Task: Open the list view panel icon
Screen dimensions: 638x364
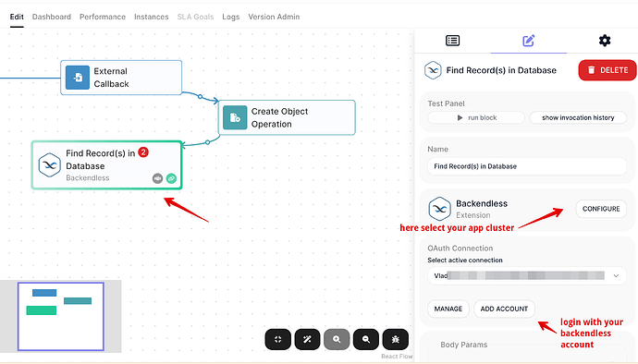Action: click(x=452, y=41)
